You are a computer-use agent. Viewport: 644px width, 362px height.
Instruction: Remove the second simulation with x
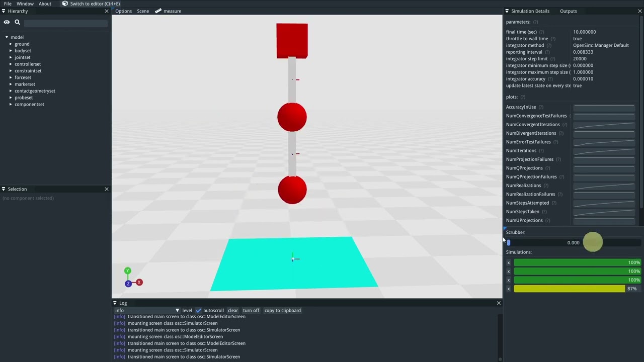[508, 271]
